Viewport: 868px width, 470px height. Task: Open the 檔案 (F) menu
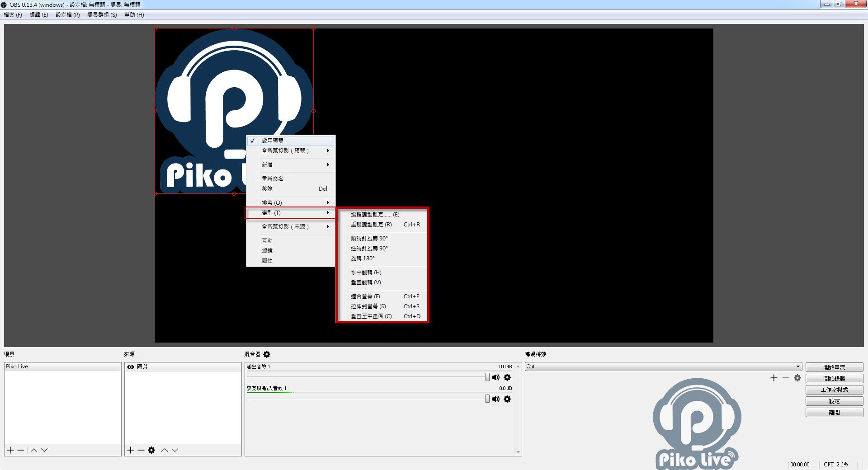click(13, 15)
